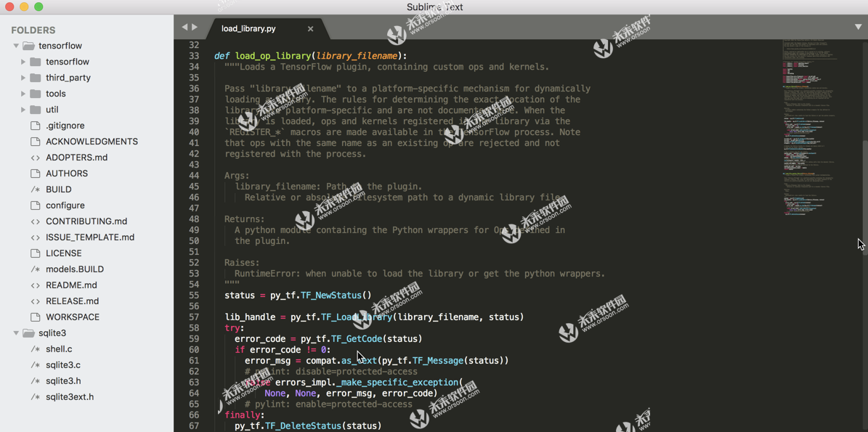This screenshot has width=868, height=432.
Task: Click the folder icon beside tools
Action: 36,94
